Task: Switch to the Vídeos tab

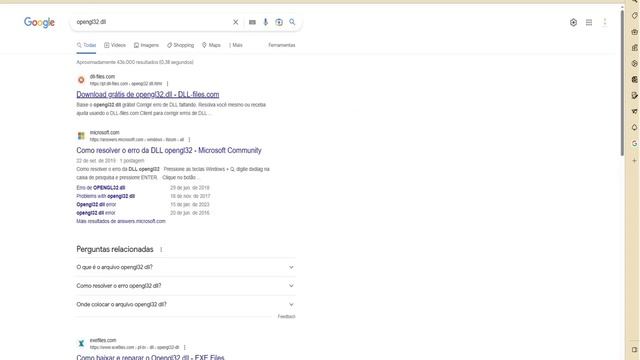Action: [x=115, y=45]
